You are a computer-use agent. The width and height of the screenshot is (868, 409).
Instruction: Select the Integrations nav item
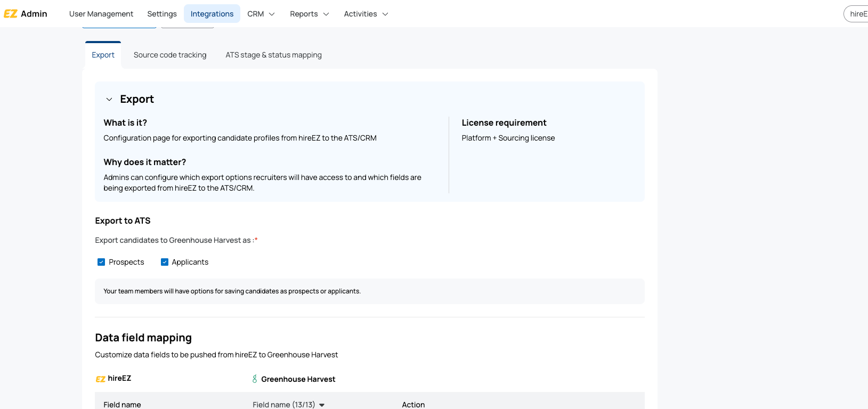212,14
